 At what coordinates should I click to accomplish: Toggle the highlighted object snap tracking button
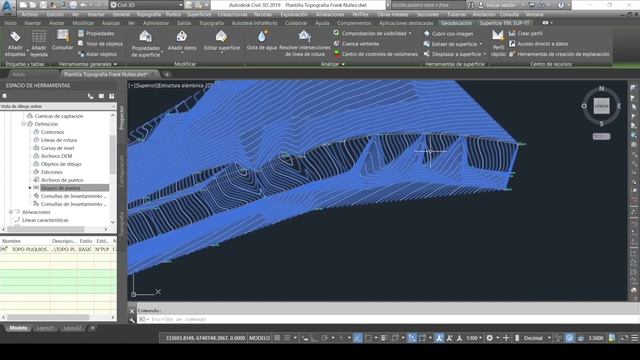(x=358, y=338)
